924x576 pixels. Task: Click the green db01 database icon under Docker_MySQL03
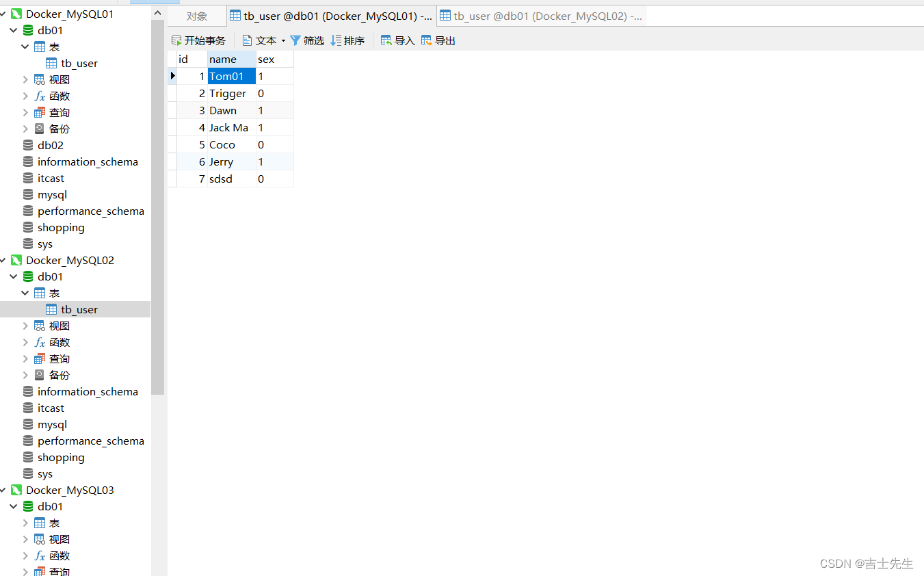[28, 506]
